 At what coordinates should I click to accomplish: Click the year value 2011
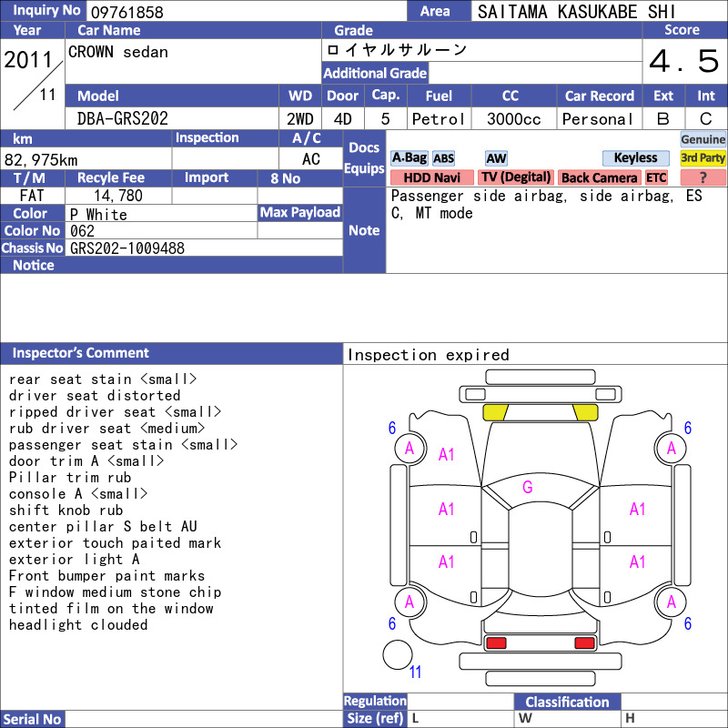[x=28, y=60]
